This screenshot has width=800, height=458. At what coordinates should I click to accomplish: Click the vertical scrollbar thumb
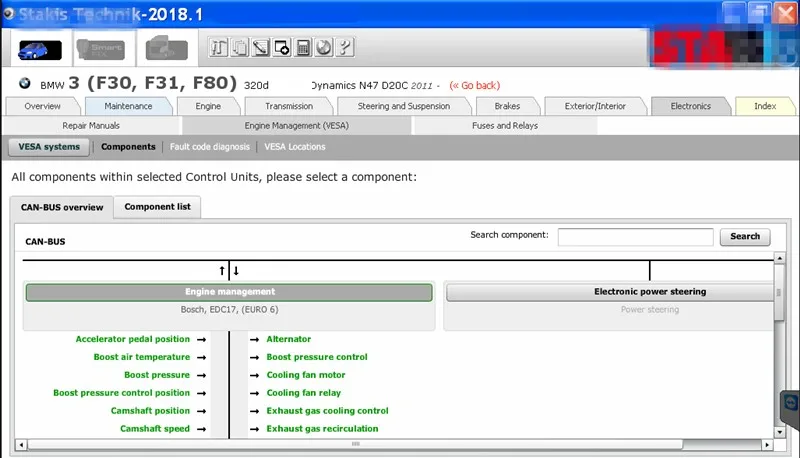779,293
